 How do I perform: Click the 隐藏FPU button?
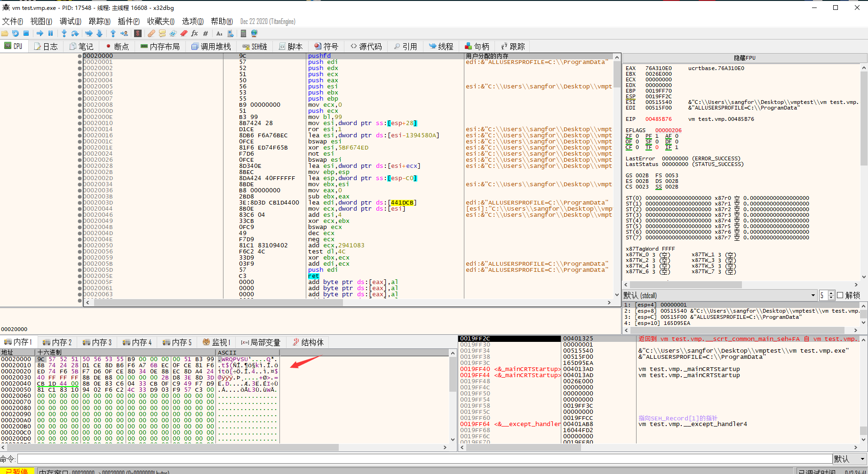pyautogui.click(x=744, y=58)
